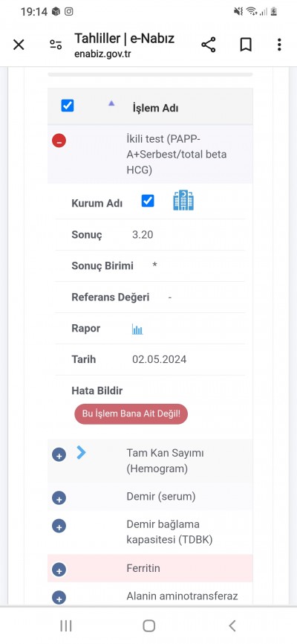
Task: Close the browser tab with X icon
Action: pos(19,45)
